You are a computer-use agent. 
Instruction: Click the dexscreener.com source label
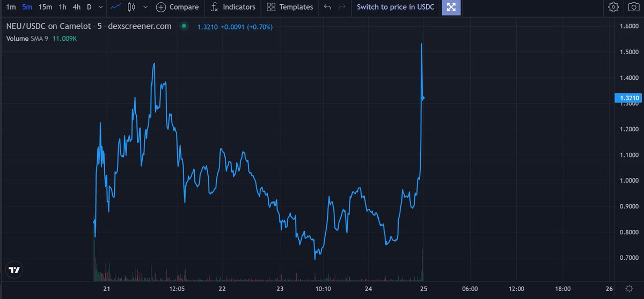(140, 26)
